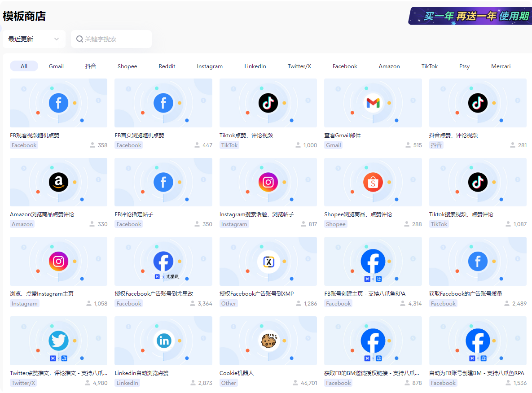Open 获取Facebook的广告账号质量 template thumbnail

point(478,262)
